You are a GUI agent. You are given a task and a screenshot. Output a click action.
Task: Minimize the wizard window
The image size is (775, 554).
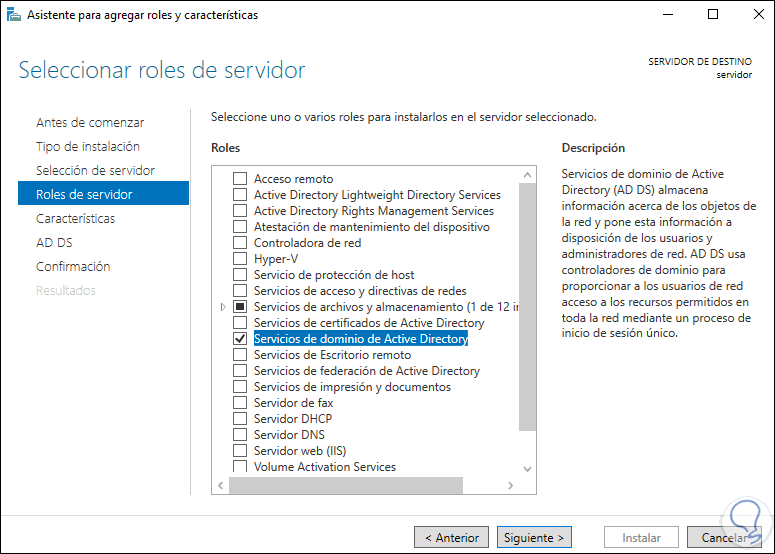668,14
